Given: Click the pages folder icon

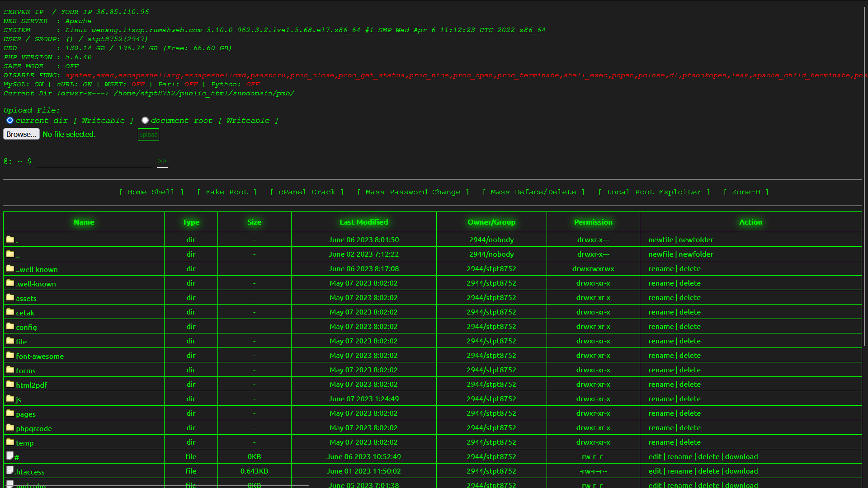Looking at the screenshot, I should 10,413.
